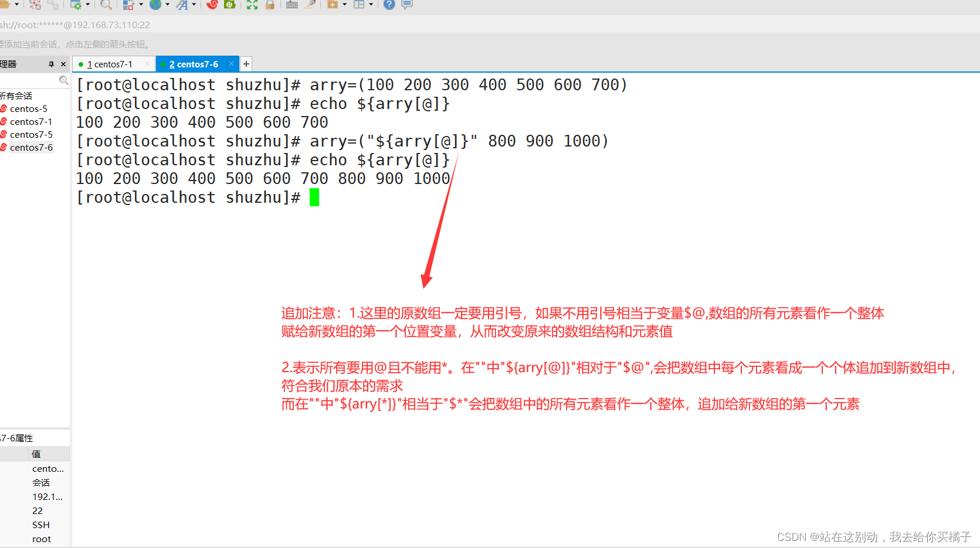Close the centos7-1 tab
The height and width of the screenshot is (548, 980).
coord(147,64)
